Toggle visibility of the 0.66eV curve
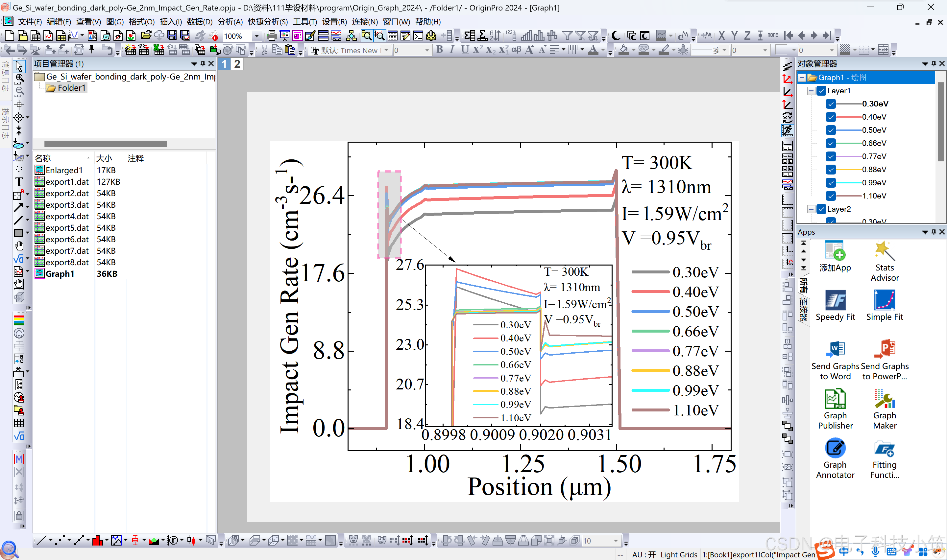The height and width of the screenshot is (560, 947). click(x=830, y=143)
